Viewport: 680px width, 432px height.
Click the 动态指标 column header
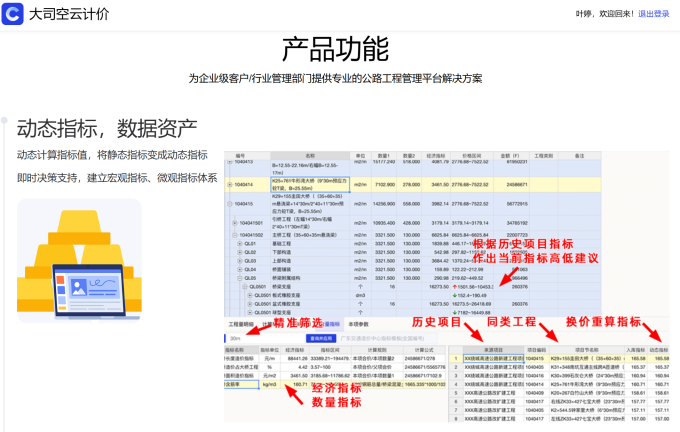(x=660, y=350)
